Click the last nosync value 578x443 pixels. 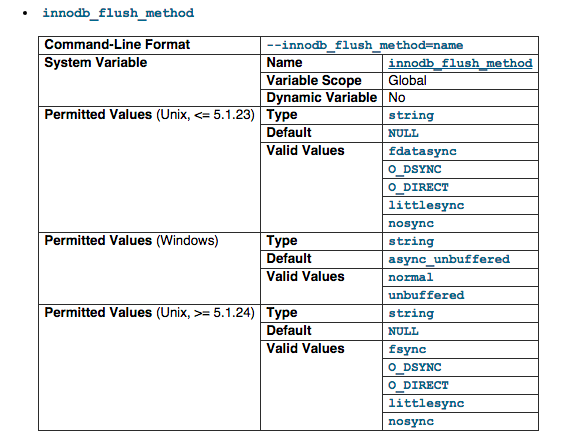click(x=411, y=421)
